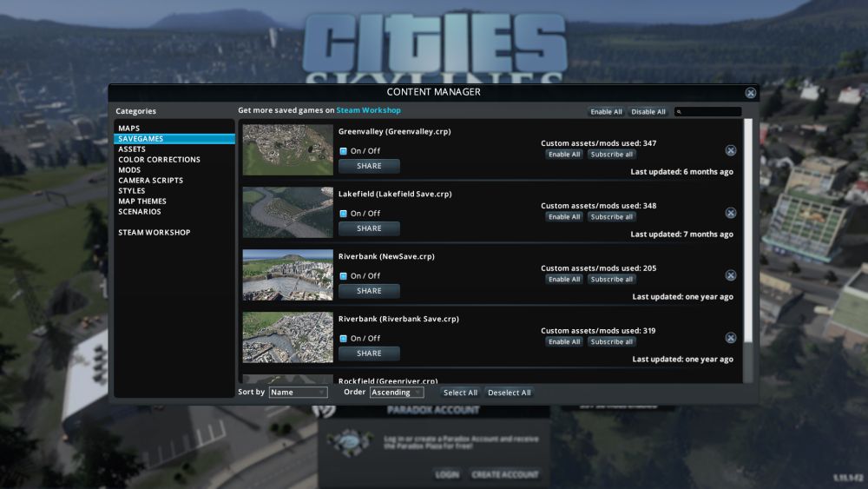Open the MODS category

click(x=129, y=170)
